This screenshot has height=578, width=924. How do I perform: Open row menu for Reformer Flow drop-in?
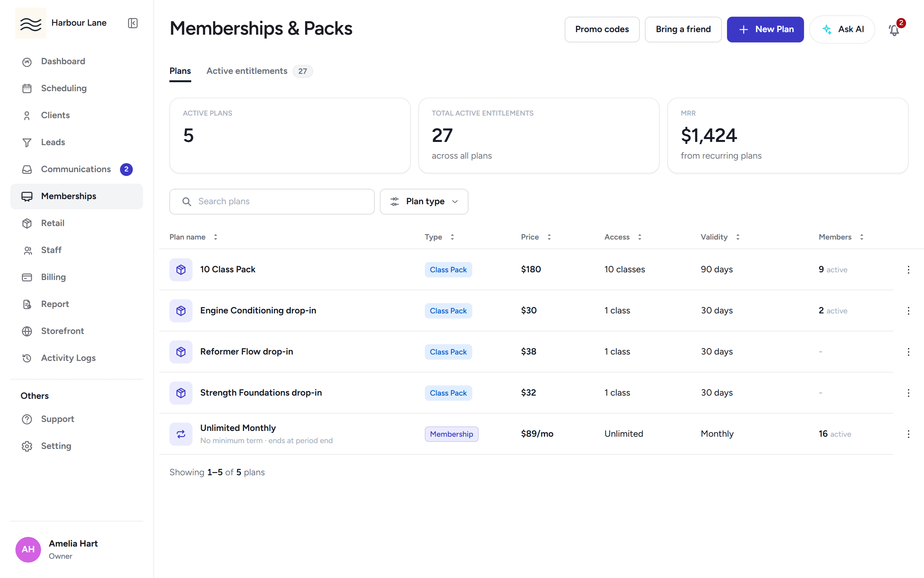(908, 352)
